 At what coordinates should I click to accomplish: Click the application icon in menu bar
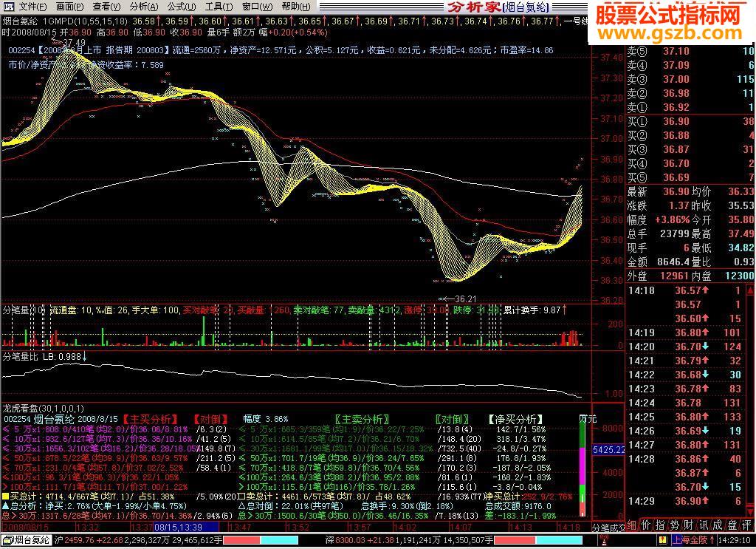[8, 7]
